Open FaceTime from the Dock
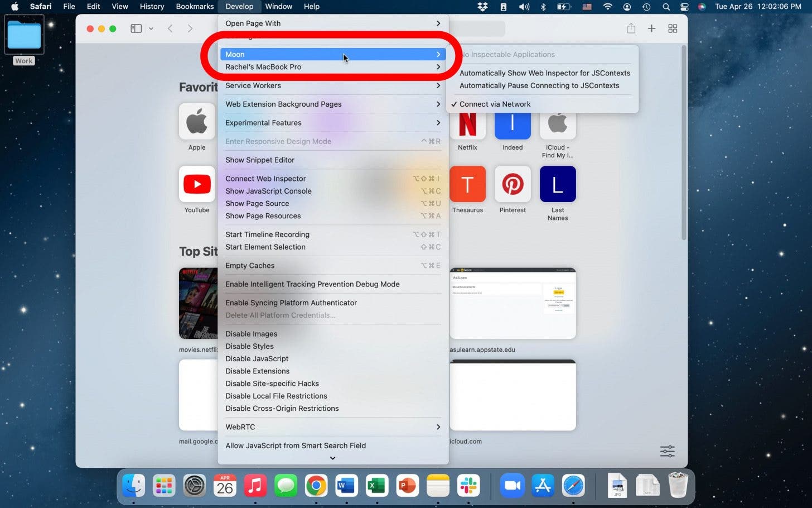Screen dimensions: 812x508 click(x=513, y=486)
